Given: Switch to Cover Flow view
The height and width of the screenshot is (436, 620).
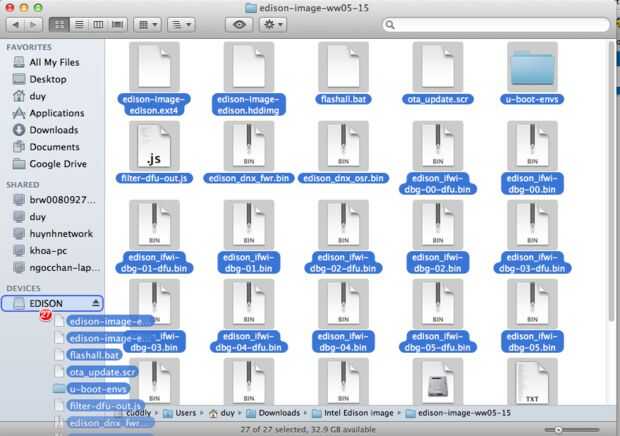Looking at the screenshot, I should 117,25.
